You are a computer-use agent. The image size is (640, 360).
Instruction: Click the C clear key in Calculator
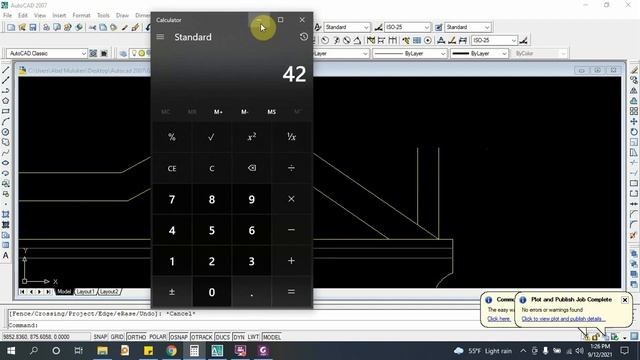pyautogui.click(x=211, y=168)
